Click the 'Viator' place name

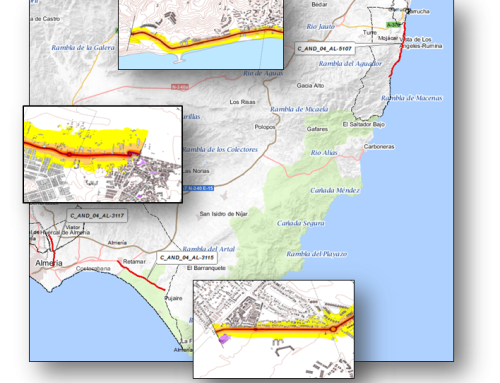coord(73,227)
